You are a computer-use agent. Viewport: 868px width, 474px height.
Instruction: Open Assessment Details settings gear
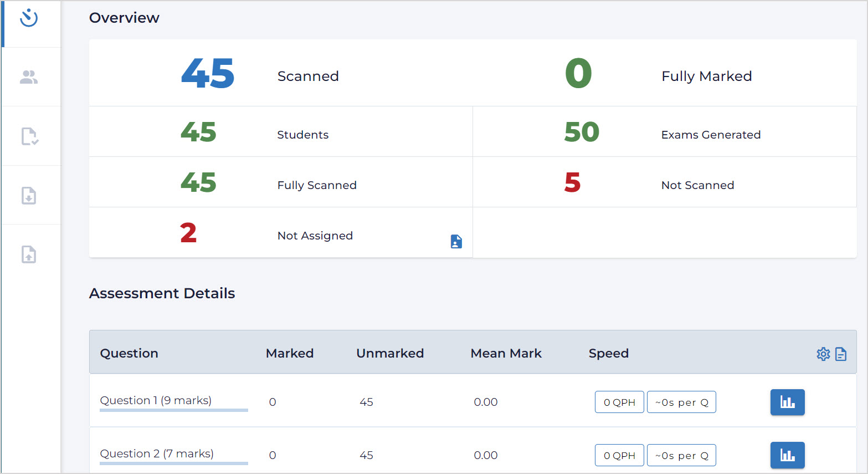tap(823, 354)
